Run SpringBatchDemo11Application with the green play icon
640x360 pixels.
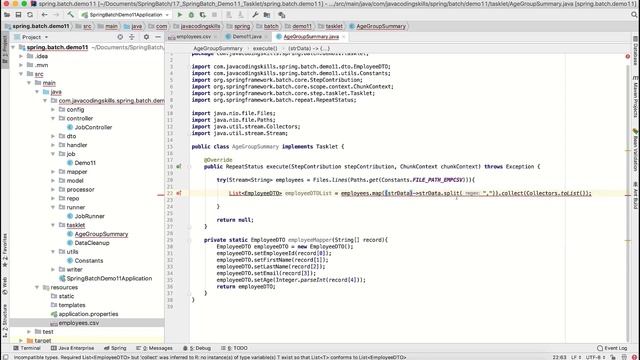click(180, 15)
